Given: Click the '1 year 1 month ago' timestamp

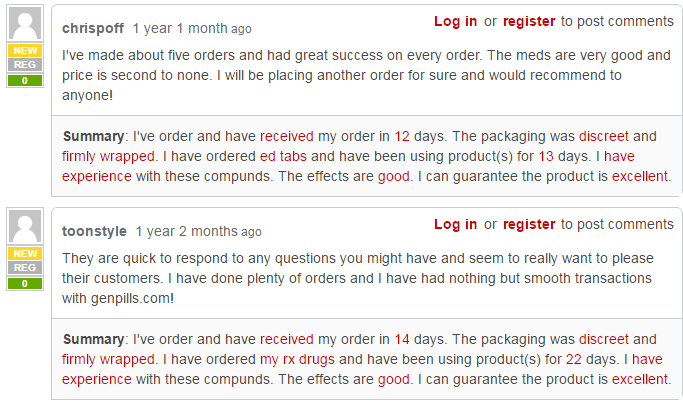Looking at the screenshot, I should tap(192, 28).
